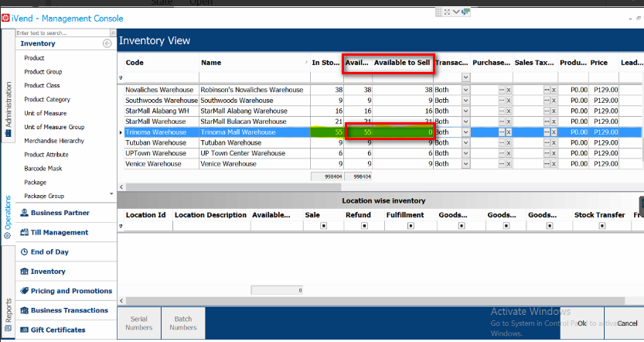Click the floating toolbar grid icon at top

pyautogui.click(x=439, y=12)
